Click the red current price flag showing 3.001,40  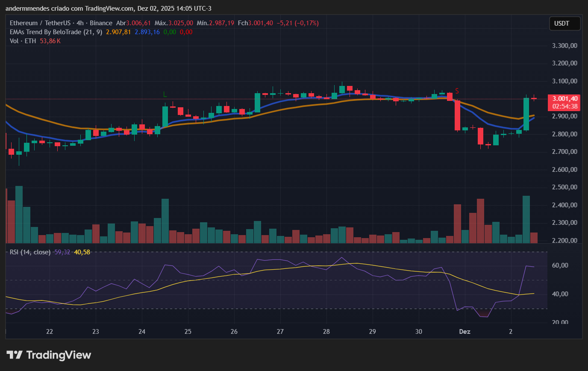point(565,98)
